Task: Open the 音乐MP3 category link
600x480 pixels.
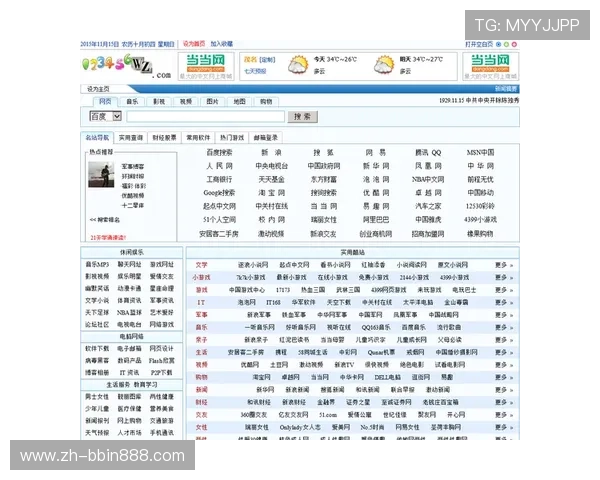Action: coord(97,264)
